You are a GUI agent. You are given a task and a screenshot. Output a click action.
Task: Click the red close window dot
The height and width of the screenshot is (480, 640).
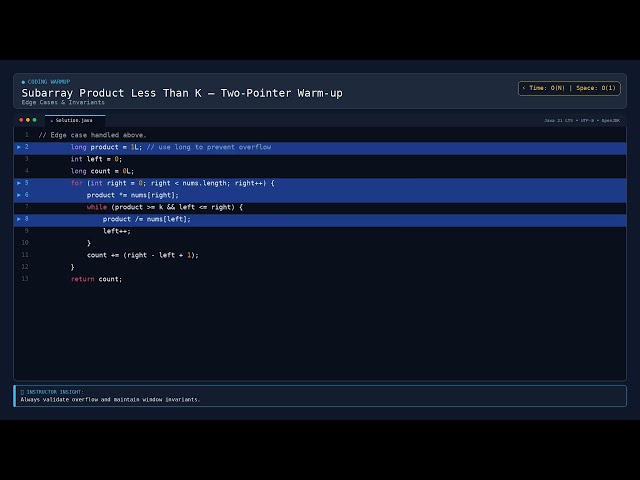(21, 120)
